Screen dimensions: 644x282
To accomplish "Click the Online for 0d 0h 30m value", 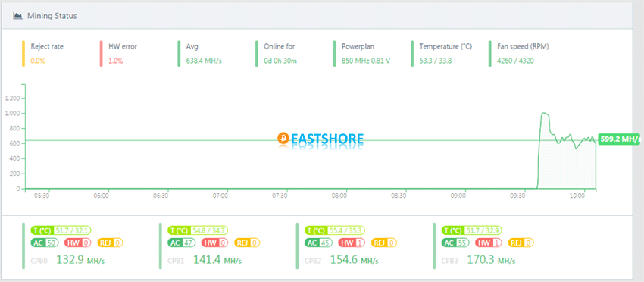I will [x=280, y=61].
